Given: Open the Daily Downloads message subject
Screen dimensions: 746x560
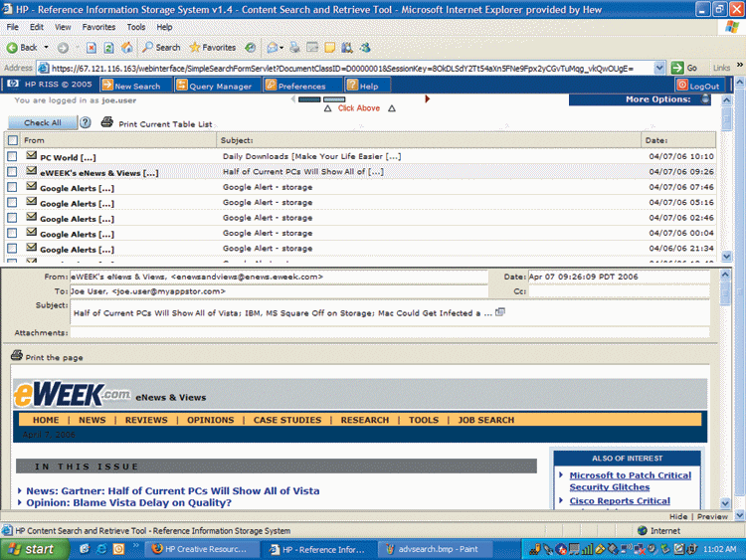Looking at the screenshot, I should click(x=311, y=156).
